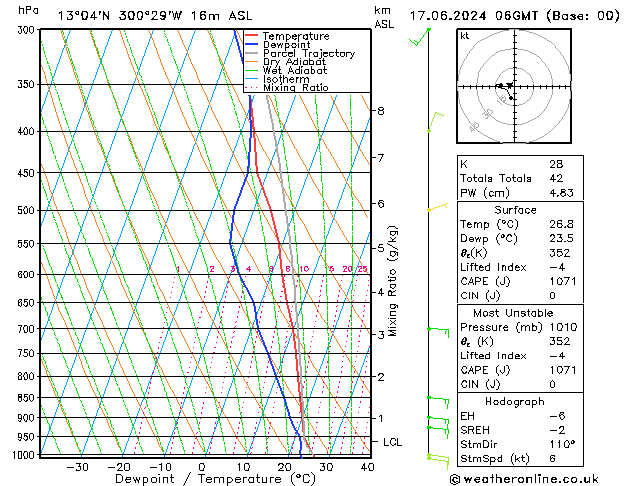This screenshot has width=629, height=486.
Task: Click the 'Temperature' legend entry
Action: pyautogui.click(x=296, y=36)
